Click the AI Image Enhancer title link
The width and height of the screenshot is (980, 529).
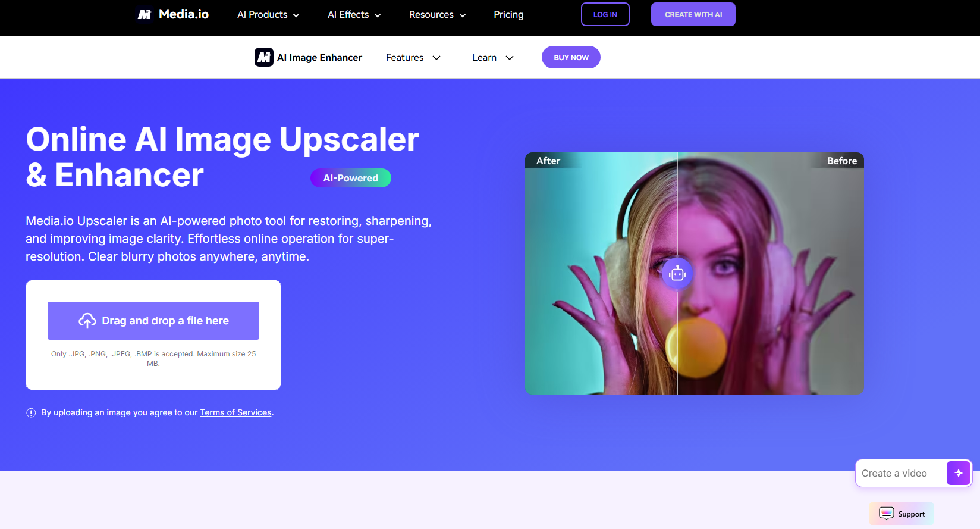pyautogui.click(x=319, y=57)
